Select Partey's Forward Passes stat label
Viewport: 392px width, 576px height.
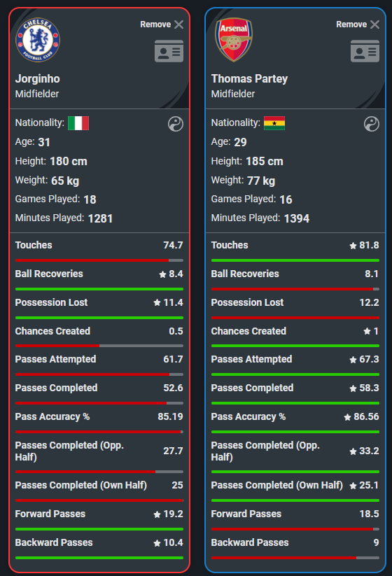click(246, 514)
